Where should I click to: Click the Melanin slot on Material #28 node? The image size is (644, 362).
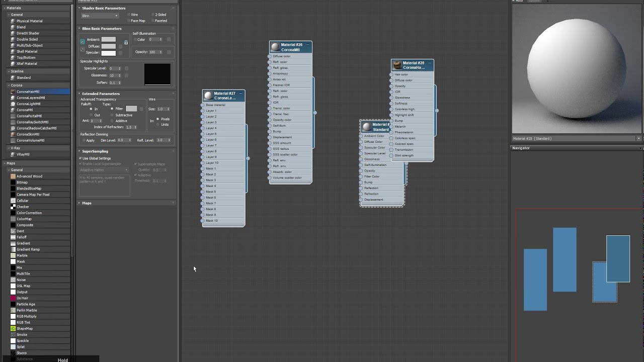412,127
